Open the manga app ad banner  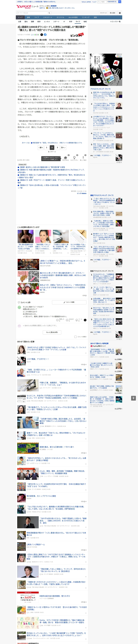[106, 70]
